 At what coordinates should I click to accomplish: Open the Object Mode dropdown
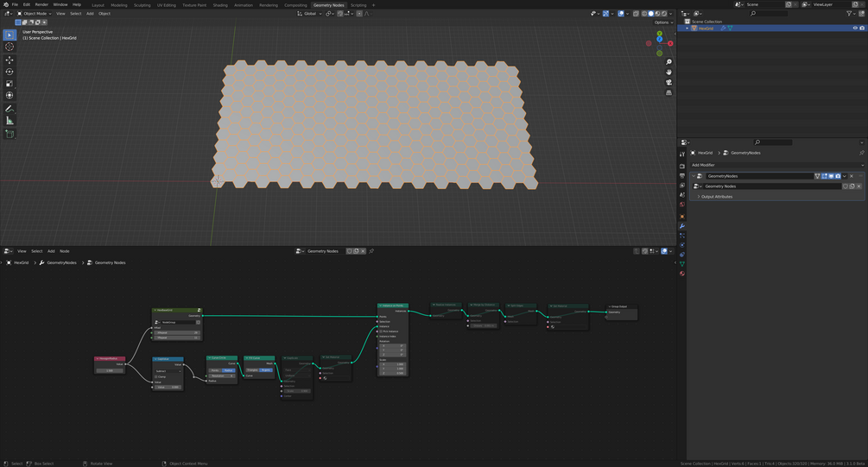(x=35, y=14)
